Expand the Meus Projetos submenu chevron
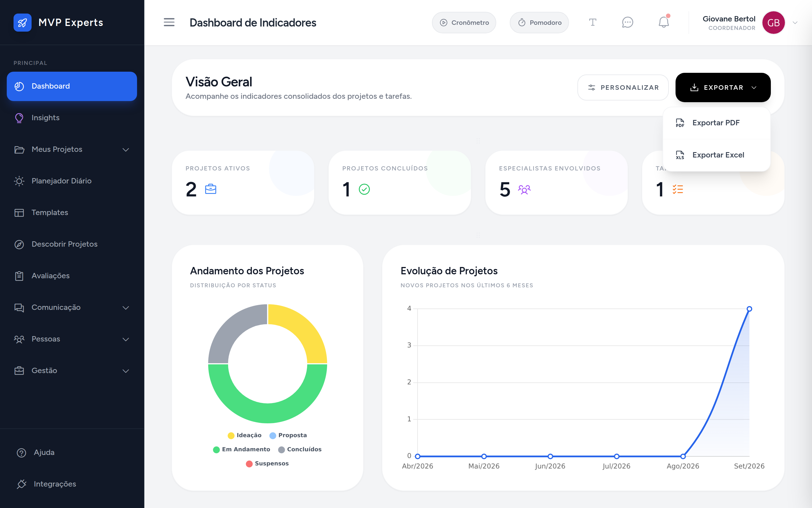The width and height of the screenshot is (812, 508). click(x=126, y=150)
